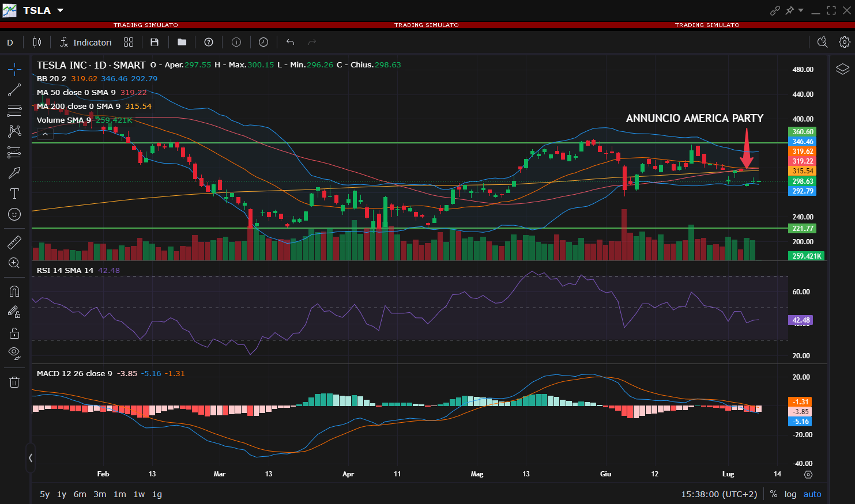Open the help question mark icon

pos(209,42)
